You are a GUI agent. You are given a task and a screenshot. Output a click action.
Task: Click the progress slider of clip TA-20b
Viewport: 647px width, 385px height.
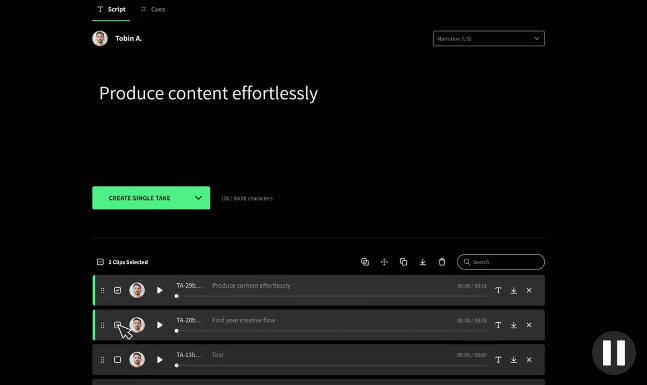331,331
